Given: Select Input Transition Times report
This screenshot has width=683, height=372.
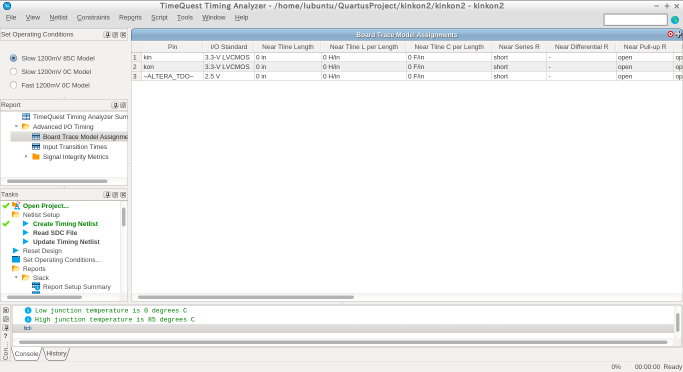Looking at the screenshot, I should 74,147.
